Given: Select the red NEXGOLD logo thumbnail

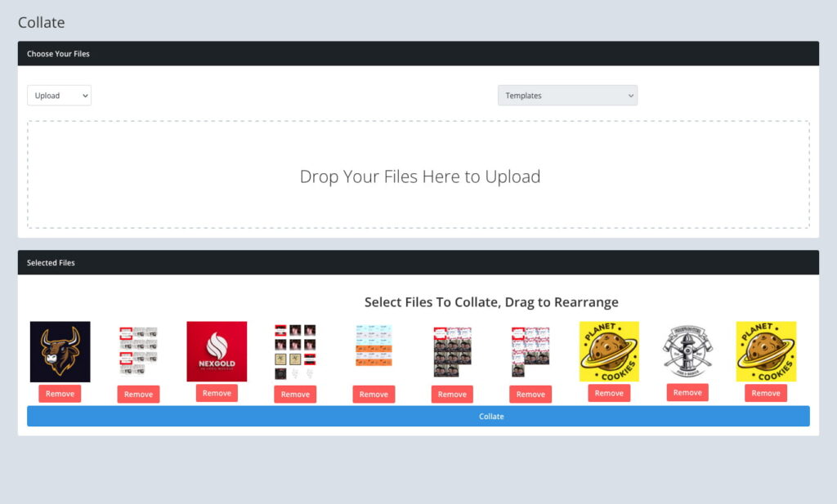Looking at the screenshot, I should [217, 351].
